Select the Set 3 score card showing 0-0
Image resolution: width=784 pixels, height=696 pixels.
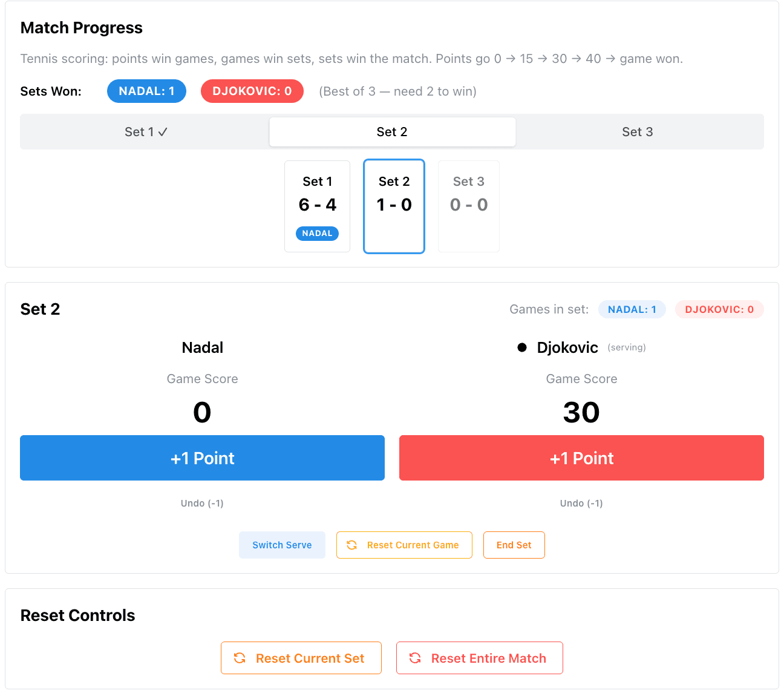(x=469, y=206)
